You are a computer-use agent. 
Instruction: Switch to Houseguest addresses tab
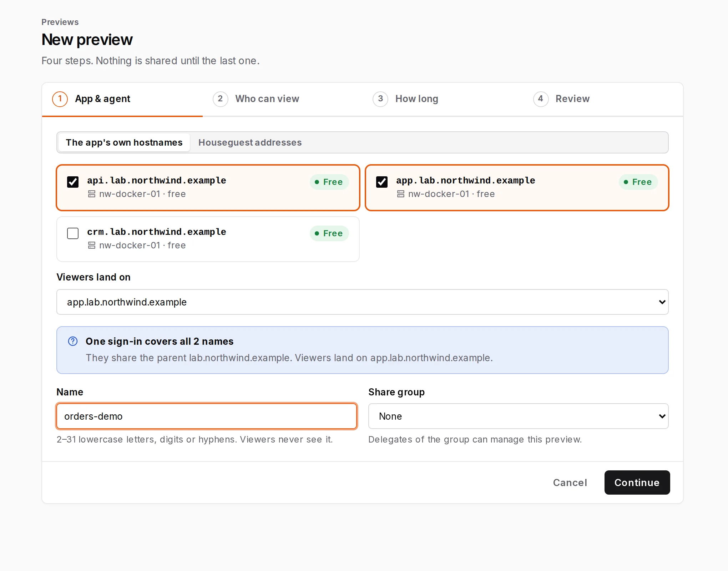click(x=250, y=142)
